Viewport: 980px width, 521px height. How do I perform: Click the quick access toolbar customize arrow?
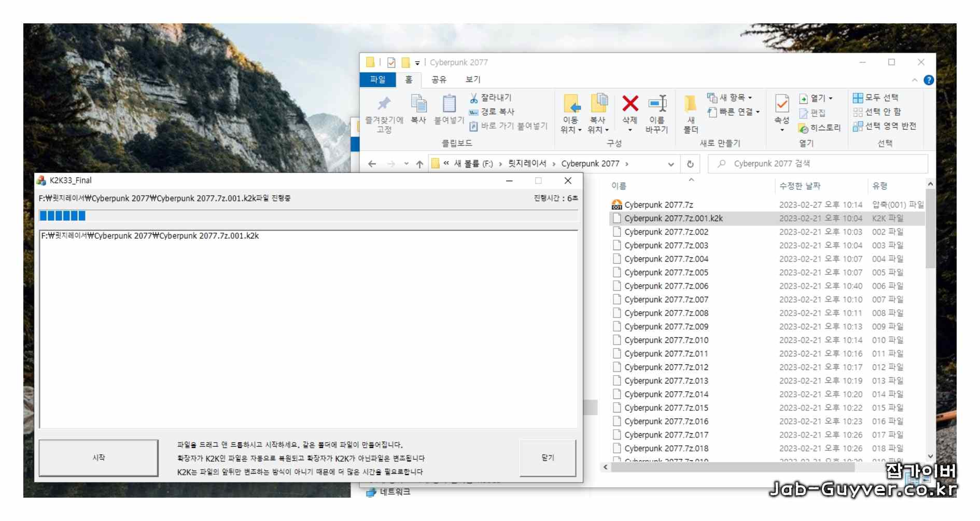pyautogui.click(x=417, y=63)
